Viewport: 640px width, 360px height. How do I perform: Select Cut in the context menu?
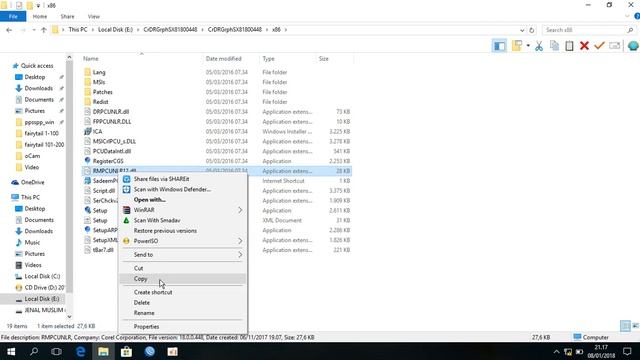click(x=182, y=268)
